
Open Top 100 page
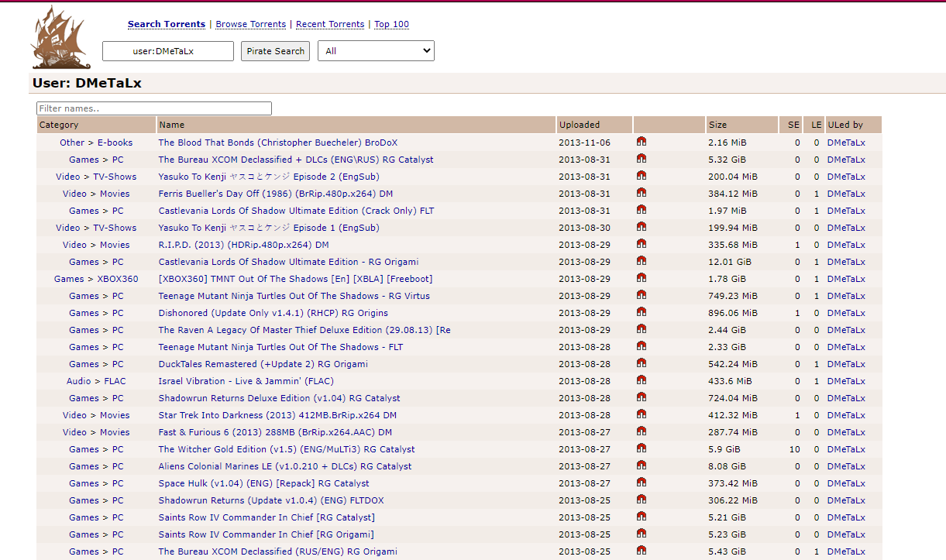391,24
